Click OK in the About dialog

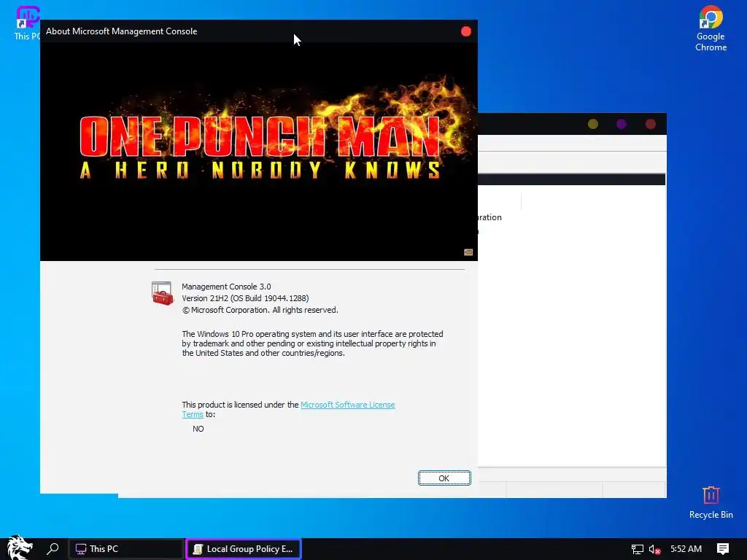(444, 478)
